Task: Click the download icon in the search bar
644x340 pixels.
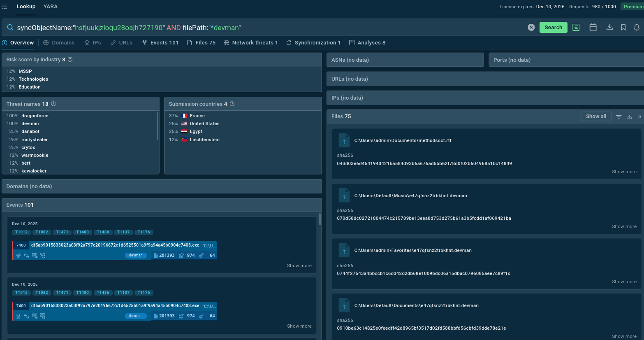Action: [x=609, y=28]
